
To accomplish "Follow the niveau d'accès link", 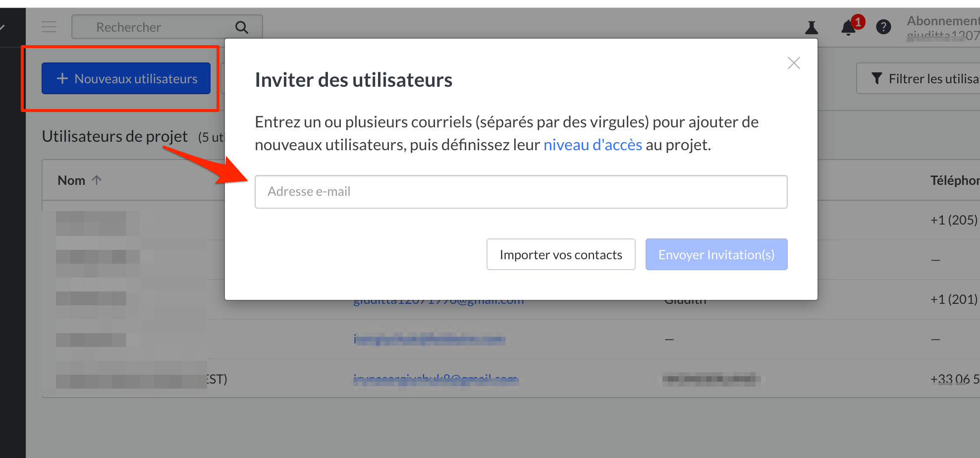I will (593, 145).
